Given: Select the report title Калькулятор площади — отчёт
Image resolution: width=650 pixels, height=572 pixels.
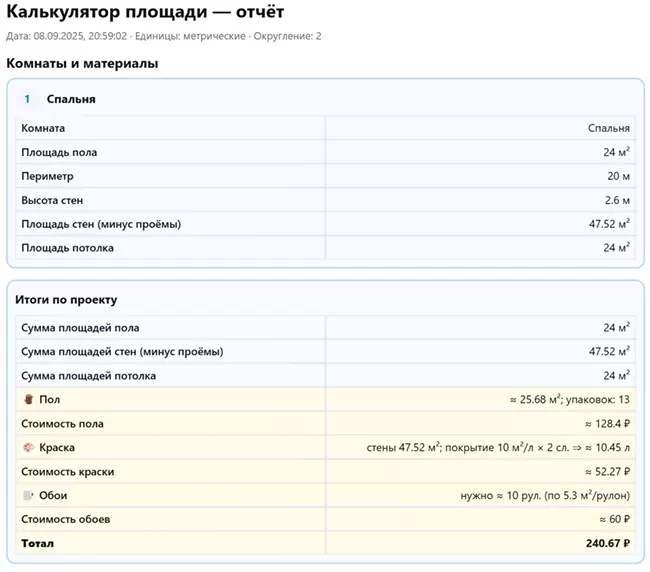Looking at the screenshot, I should click(145, 12).
